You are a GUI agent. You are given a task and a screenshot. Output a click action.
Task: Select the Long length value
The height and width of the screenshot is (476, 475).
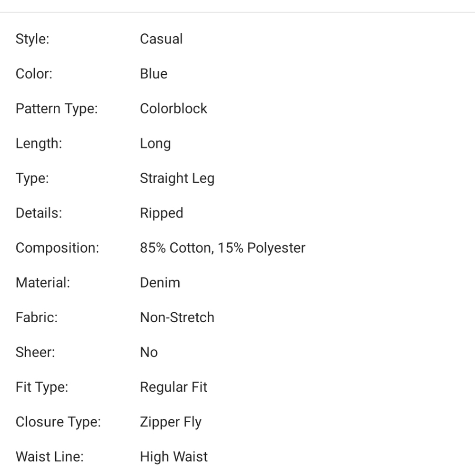155,144
